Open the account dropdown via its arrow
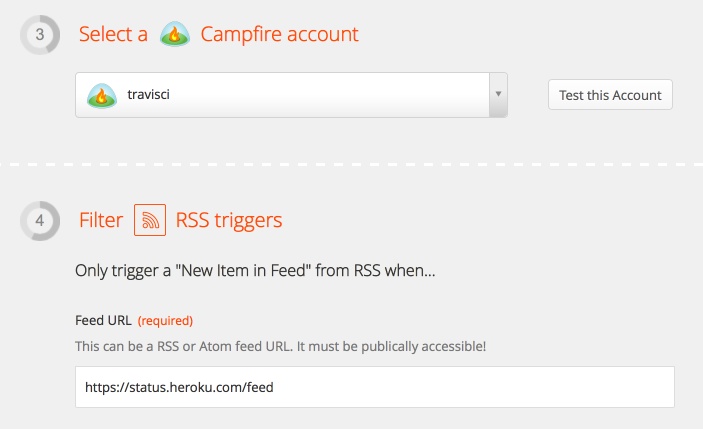703x429 pixels. 498,95
